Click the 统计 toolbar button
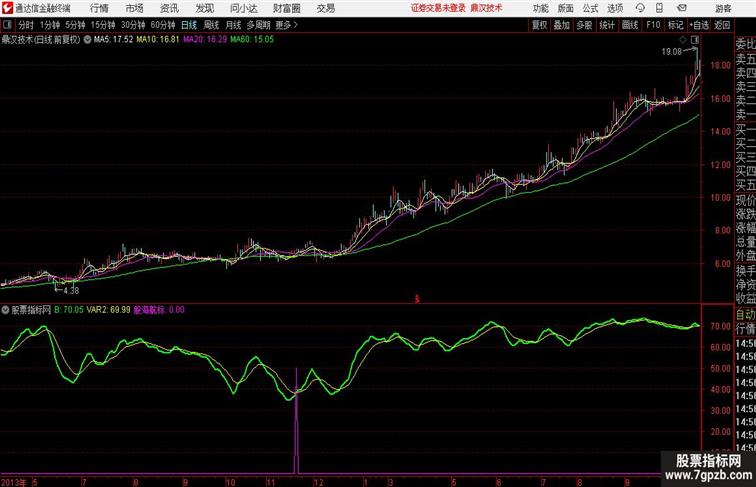Screen dimensions: 756x487 pyautogui.click(x=607, y=25)
